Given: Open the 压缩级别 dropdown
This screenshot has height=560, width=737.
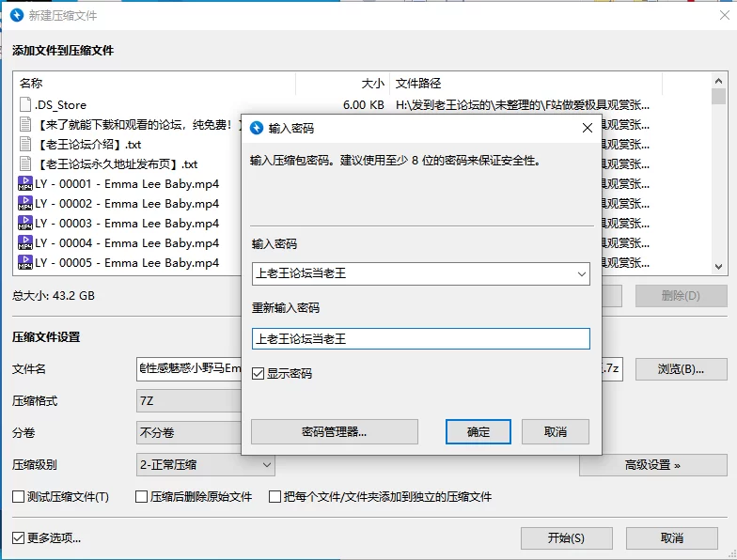Looking at the screenshot, I should 205,465.
